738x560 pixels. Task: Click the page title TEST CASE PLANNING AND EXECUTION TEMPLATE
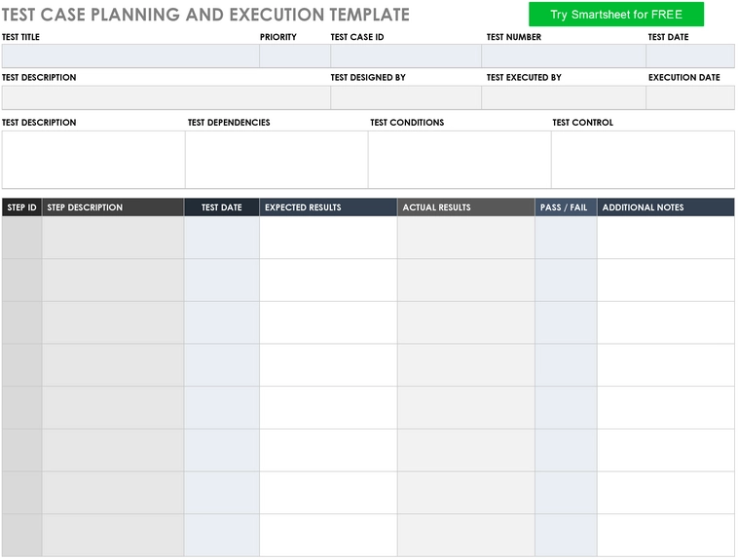click(x=205, y=15)
